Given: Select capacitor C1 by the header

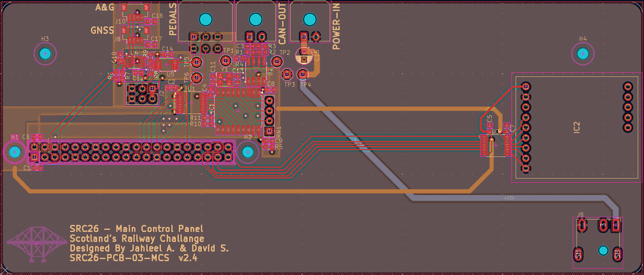Looking at the screenshot, I should (x=37, y=168).
